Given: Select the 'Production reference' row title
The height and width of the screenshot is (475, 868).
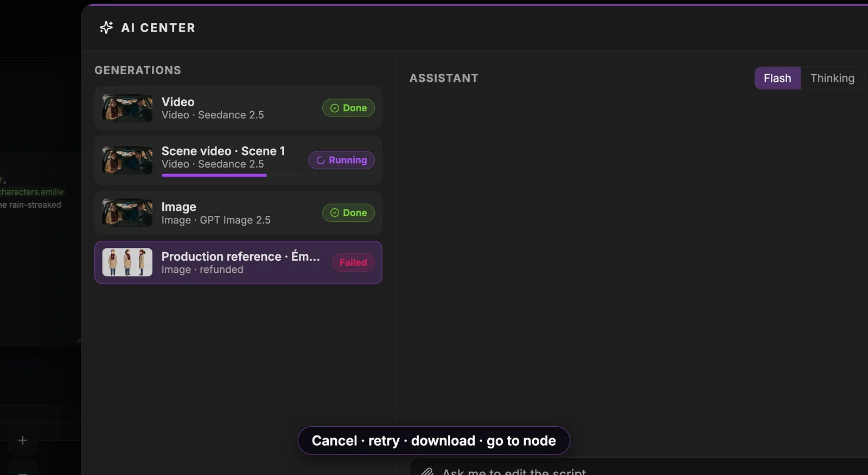Looking at the screenshot, I should point(240,256).
